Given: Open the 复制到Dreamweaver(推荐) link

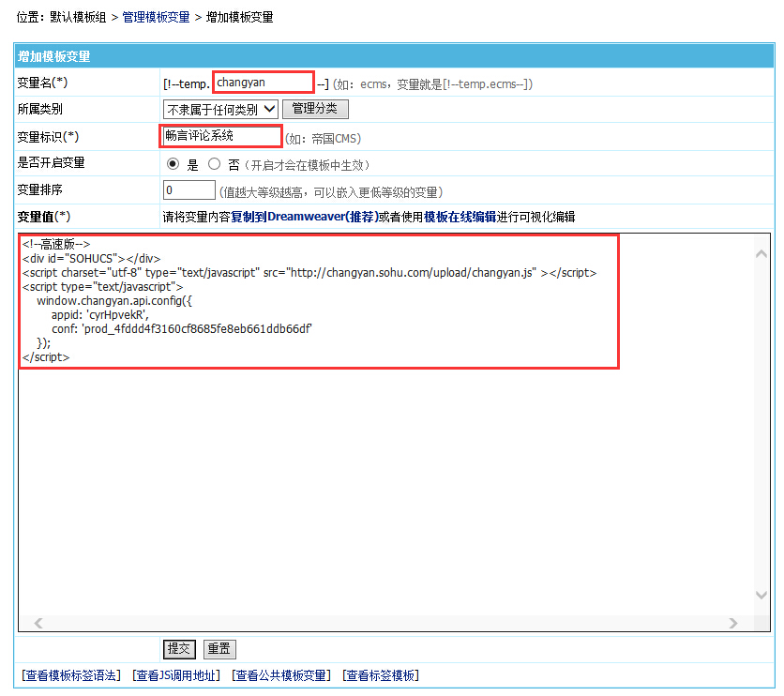Looking at the screenshot, I should coord(305,217).
